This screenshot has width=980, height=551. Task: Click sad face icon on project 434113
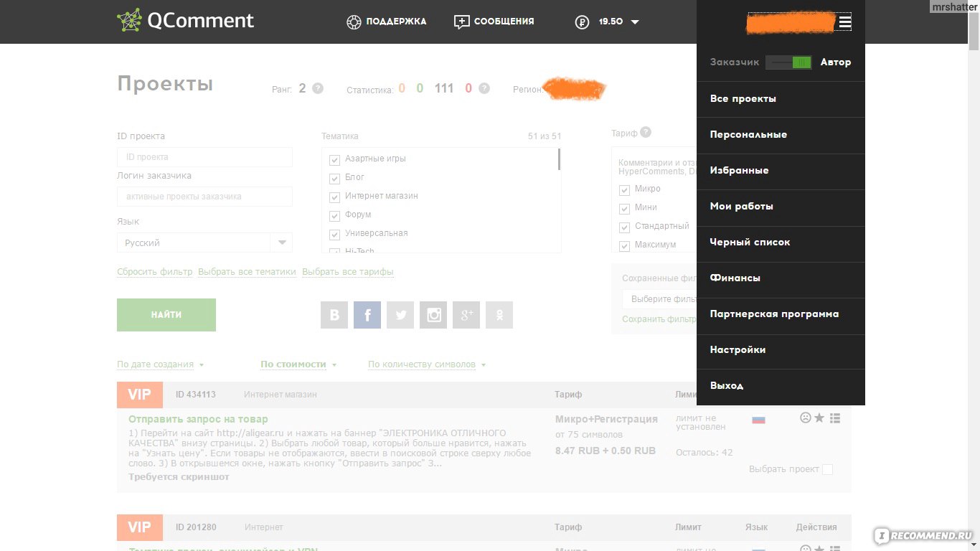pos(806,418)
